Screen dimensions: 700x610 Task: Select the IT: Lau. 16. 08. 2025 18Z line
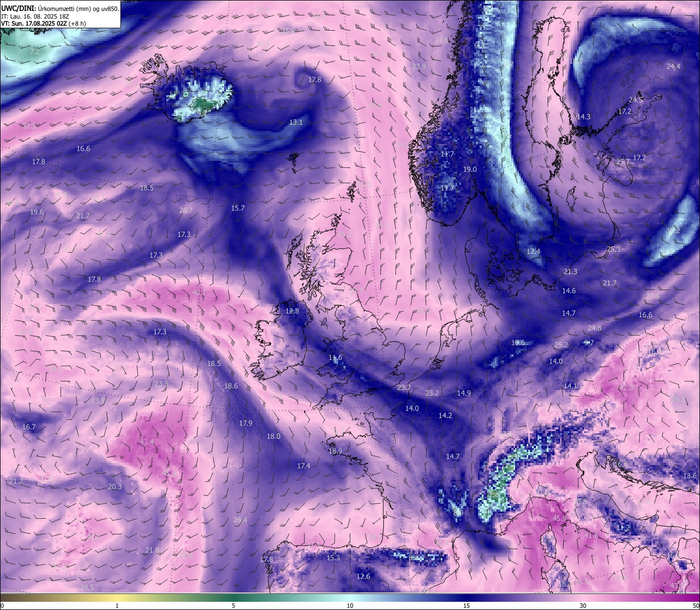35,16
